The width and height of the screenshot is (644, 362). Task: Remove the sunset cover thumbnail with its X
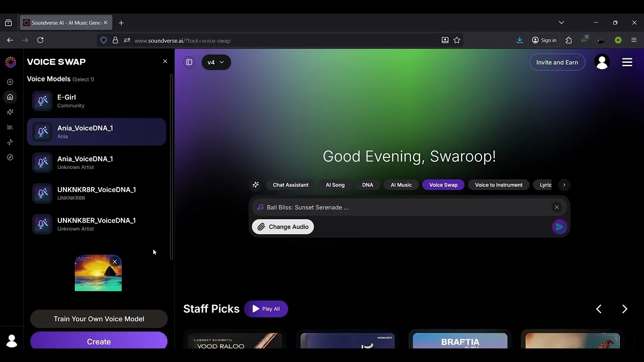coord(115,261)
